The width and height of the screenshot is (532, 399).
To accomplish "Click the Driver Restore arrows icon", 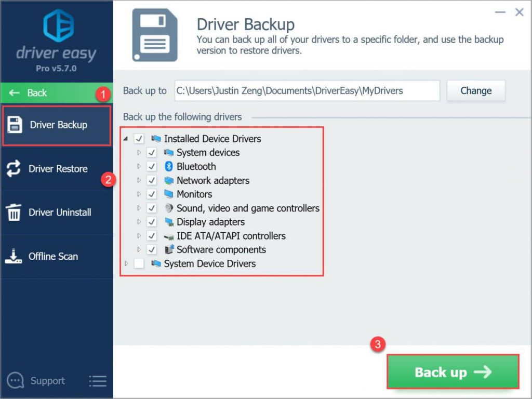I will pos(14,169).
